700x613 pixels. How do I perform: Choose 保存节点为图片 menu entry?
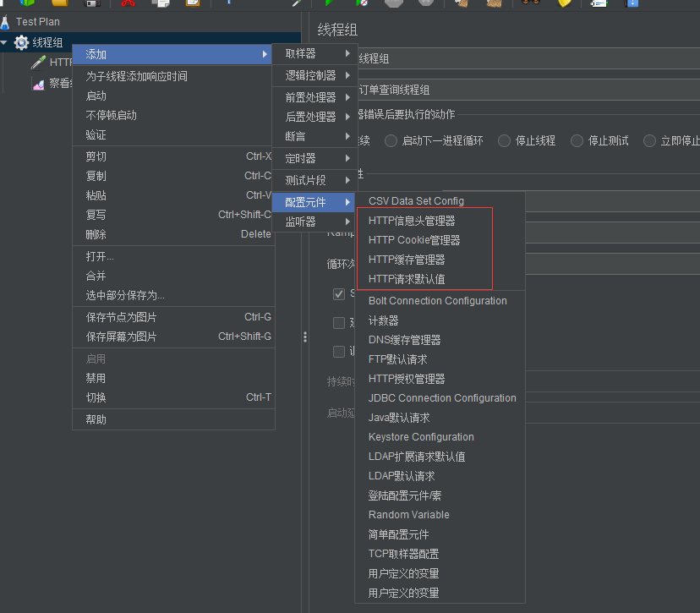click(x=173, y=317)
